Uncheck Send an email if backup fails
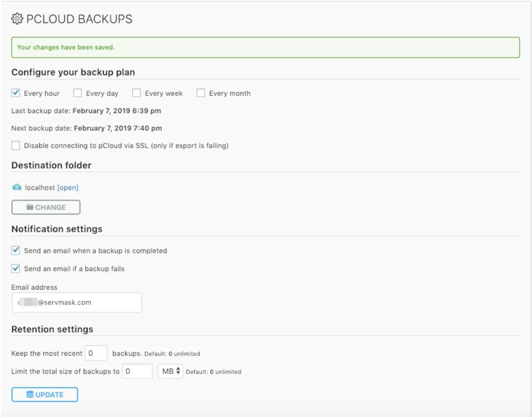The image size is (532, 418). click(x=16, y=268)
